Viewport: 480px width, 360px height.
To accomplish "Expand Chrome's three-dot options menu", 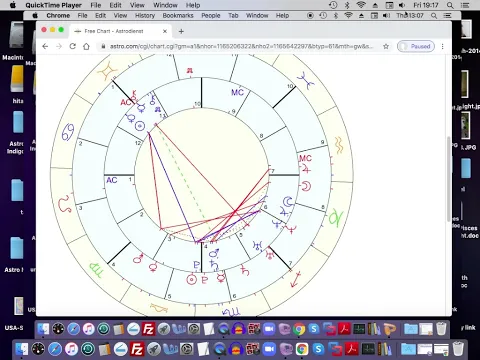I will (443, 46).
